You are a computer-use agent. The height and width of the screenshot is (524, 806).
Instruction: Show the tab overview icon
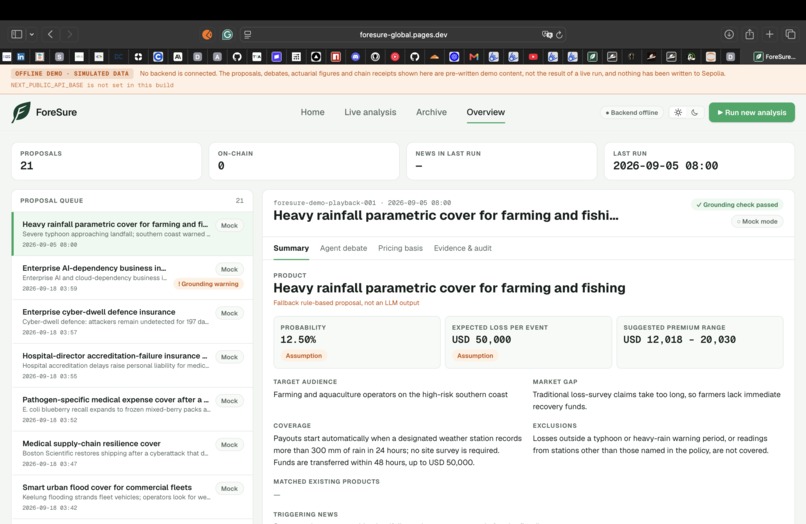790,34
